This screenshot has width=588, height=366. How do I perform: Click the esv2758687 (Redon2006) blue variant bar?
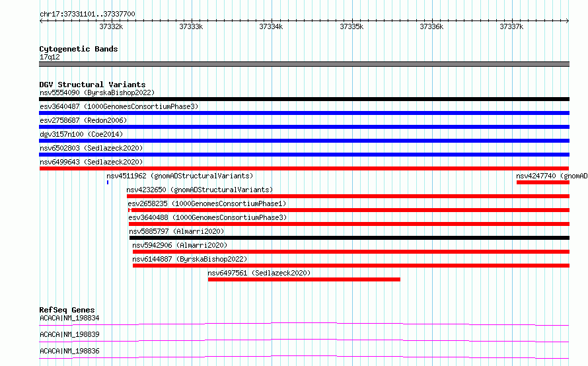(x=304, y=127)
